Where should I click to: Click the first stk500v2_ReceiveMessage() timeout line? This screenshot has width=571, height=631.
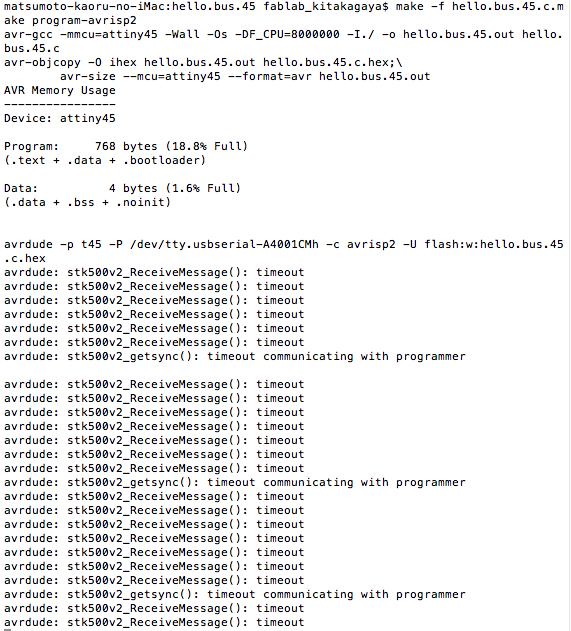click(154, 272)
